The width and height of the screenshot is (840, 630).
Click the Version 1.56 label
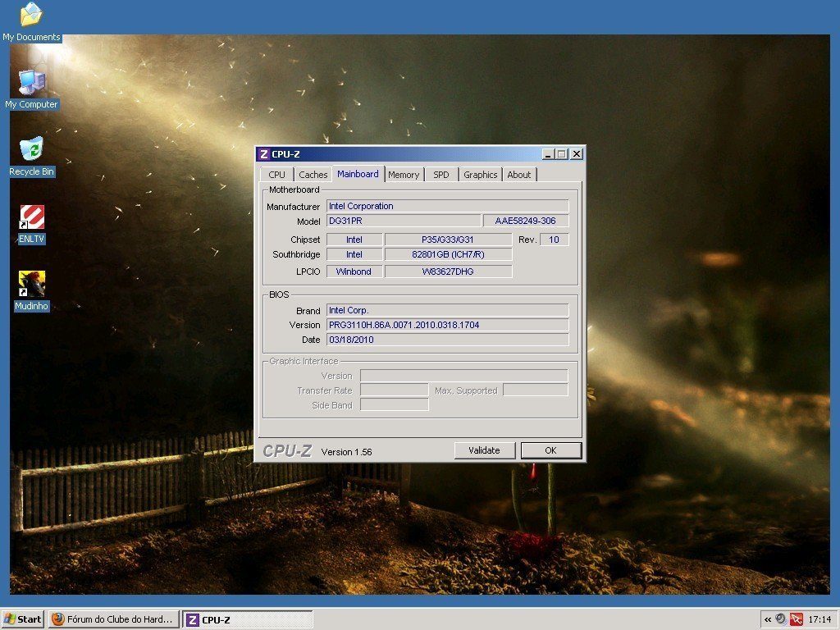tap(347, 452)
